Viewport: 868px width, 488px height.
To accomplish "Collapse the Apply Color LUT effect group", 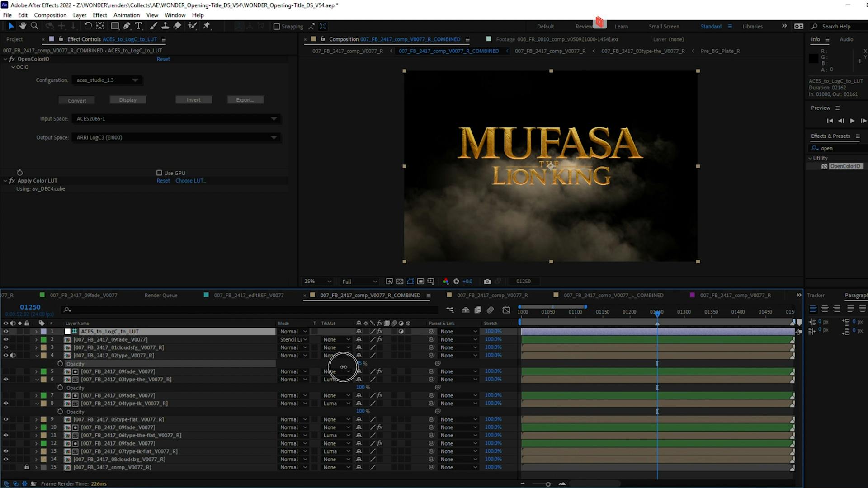I will click(5, 181).
